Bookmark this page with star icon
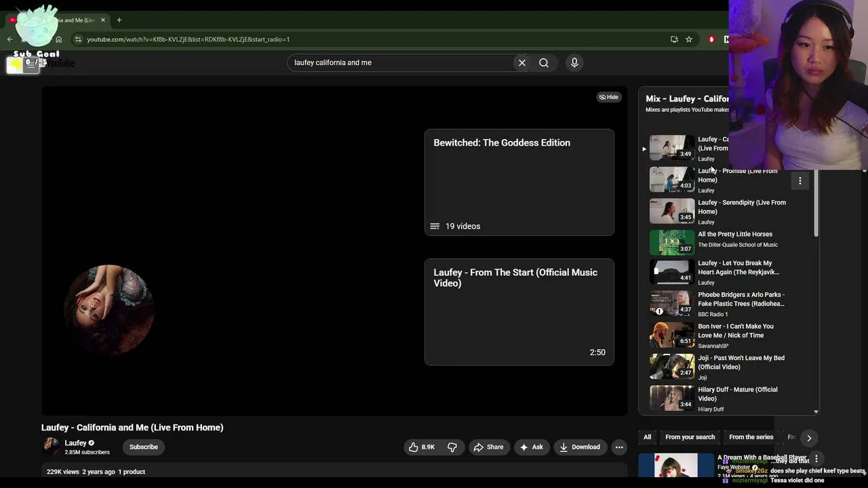The height and width of the screenshot is (488, 868). coord(689,39)
